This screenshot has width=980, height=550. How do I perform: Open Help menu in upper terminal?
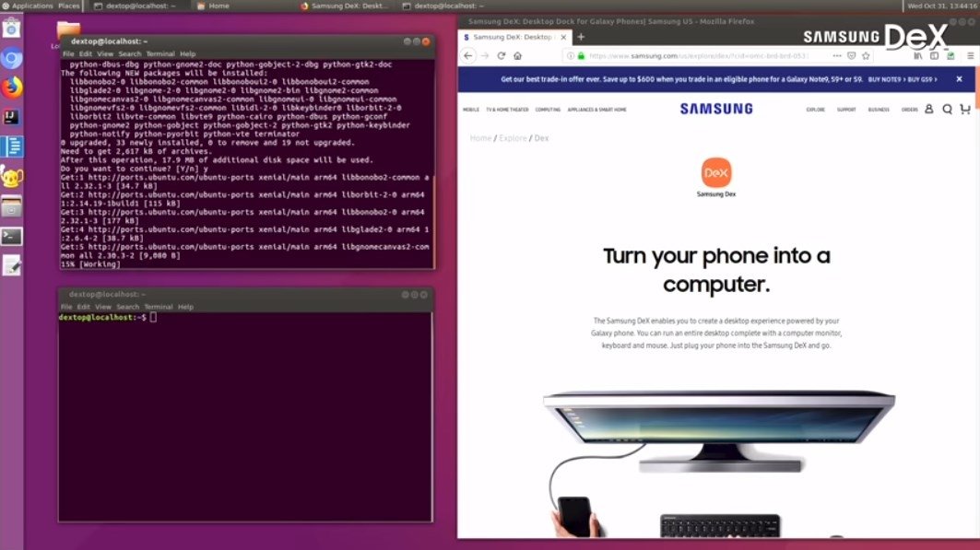pos(187,54)
